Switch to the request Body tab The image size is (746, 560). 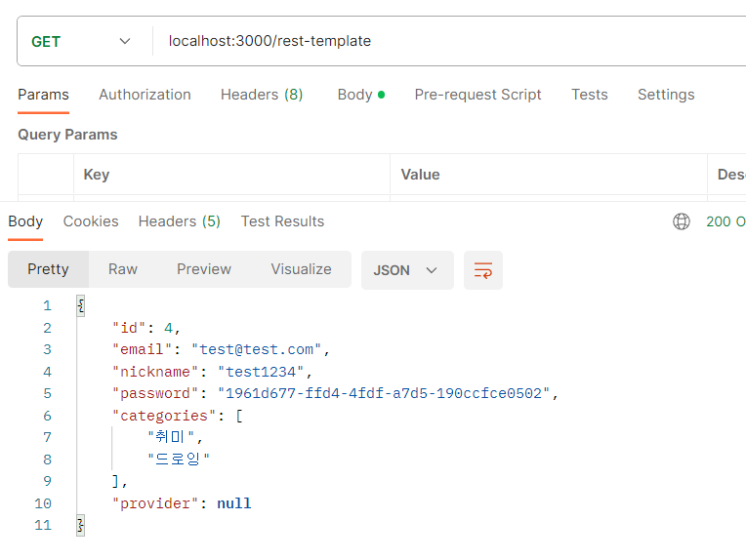point(360,95)
